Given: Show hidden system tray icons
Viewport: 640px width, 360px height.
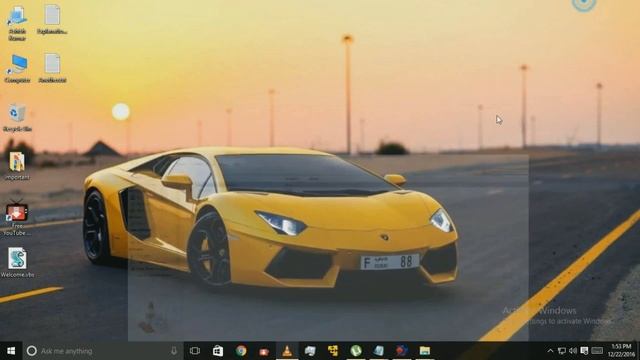Looking at the screenshot, I should pyautogui.click(x=550, y=351).
